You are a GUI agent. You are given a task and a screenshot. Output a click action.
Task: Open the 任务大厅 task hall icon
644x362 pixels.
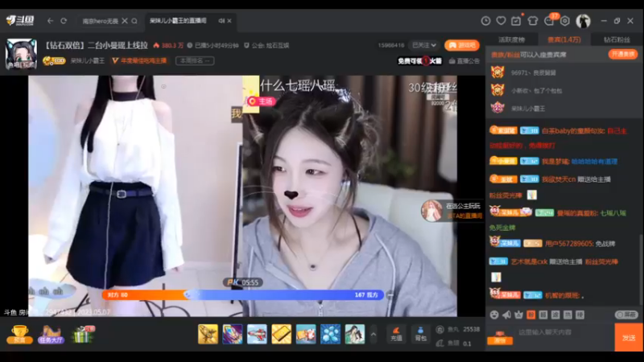click(51, 334)
